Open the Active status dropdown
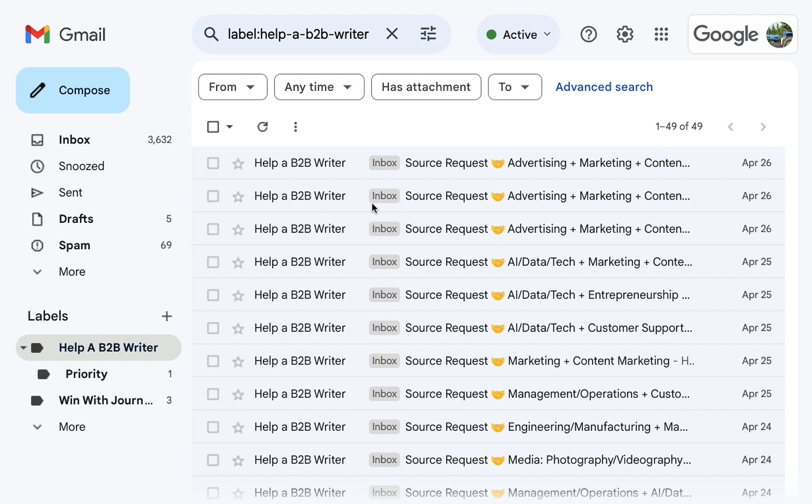The height and width of the screenshot is (504, 812). [x=518, y=34]
